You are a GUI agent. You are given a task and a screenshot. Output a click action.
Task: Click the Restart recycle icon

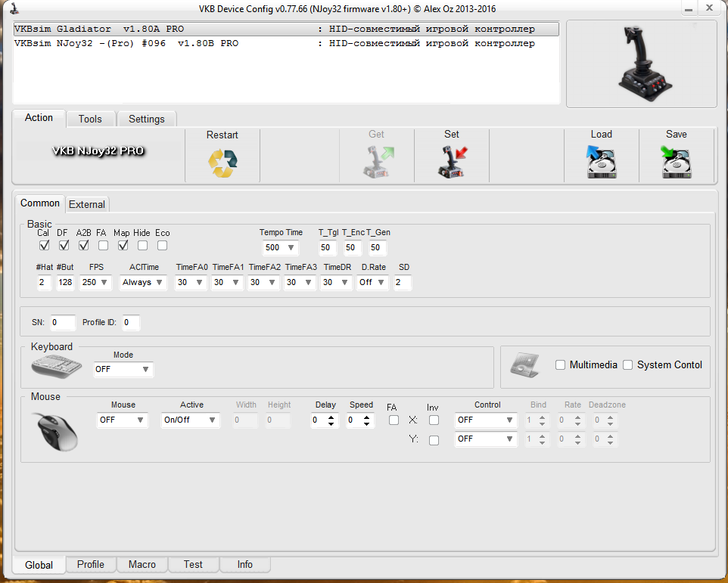coord(222,163)
